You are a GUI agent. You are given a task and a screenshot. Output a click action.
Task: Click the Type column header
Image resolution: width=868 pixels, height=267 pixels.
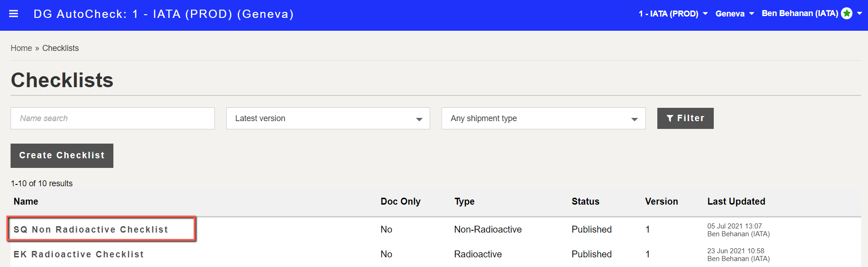(x=465, y=201)
